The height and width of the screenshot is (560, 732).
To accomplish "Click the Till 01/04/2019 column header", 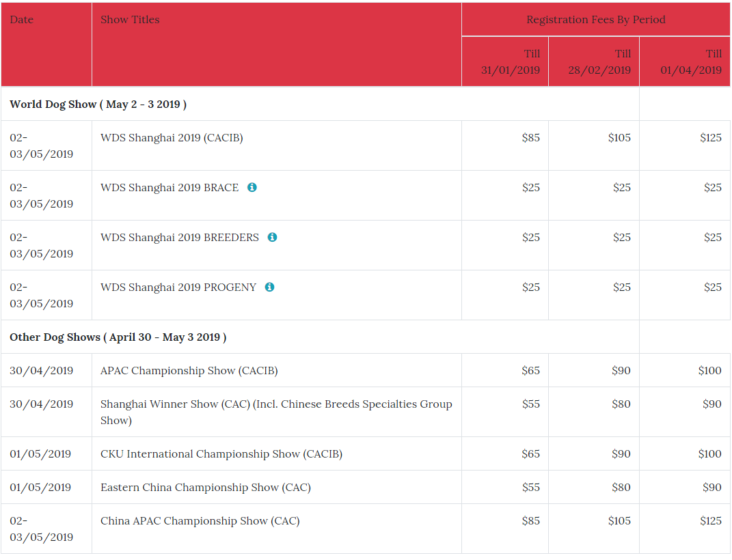I will coord(690,61).
